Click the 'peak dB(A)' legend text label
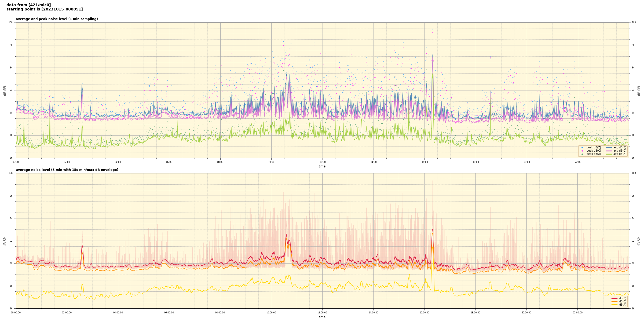 [594, 154]
